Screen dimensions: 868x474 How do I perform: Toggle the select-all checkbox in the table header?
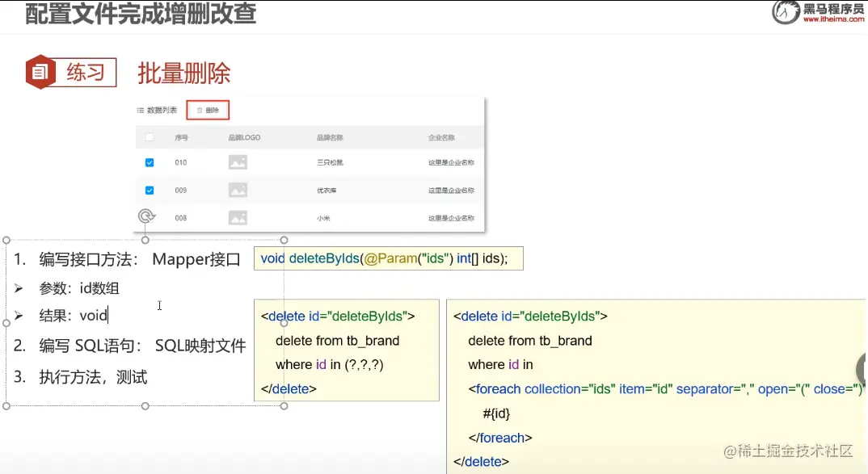pos(149,136)
